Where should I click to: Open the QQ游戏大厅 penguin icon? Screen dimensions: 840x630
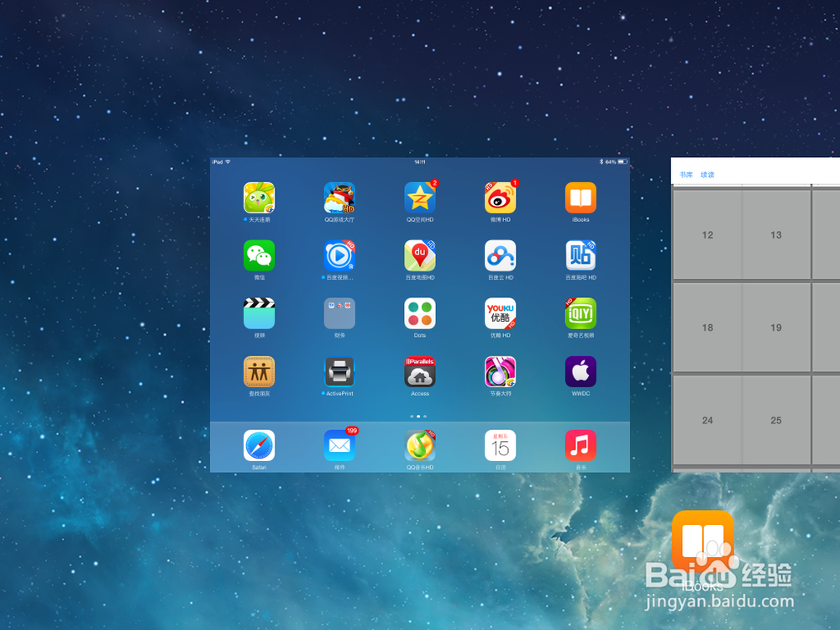[x=339, y=197]
